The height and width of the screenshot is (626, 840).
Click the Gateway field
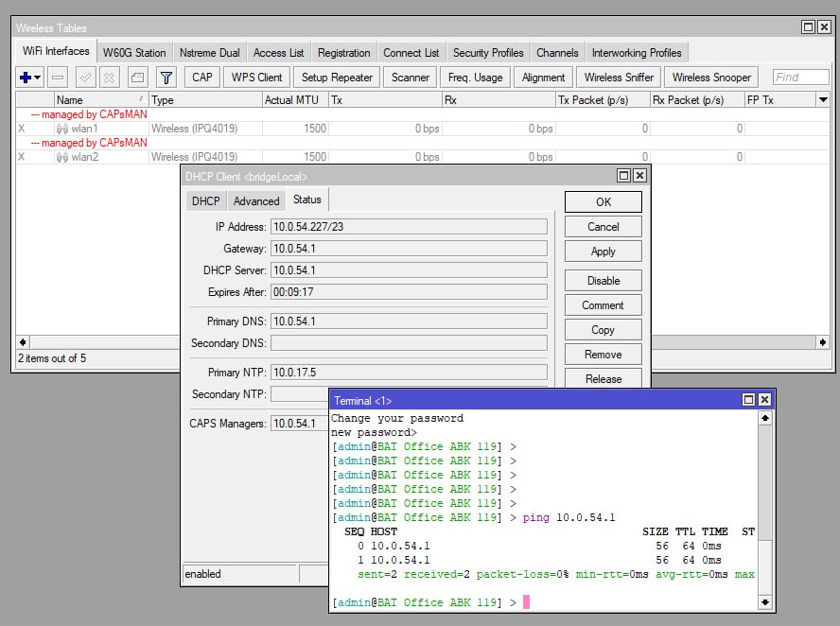pos(409,249)
